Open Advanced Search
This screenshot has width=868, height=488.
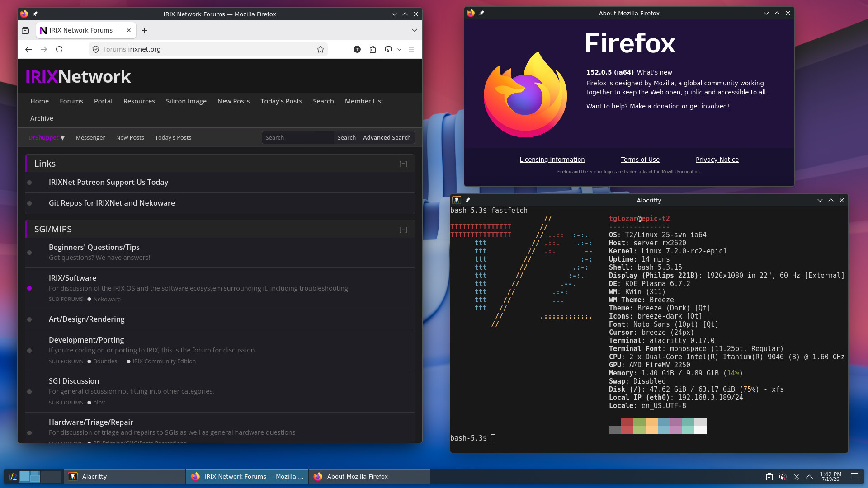coord(387,137)
